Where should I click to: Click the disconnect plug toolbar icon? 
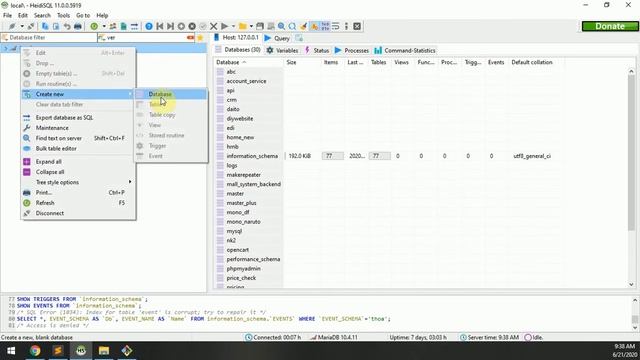tap(31, 26)
